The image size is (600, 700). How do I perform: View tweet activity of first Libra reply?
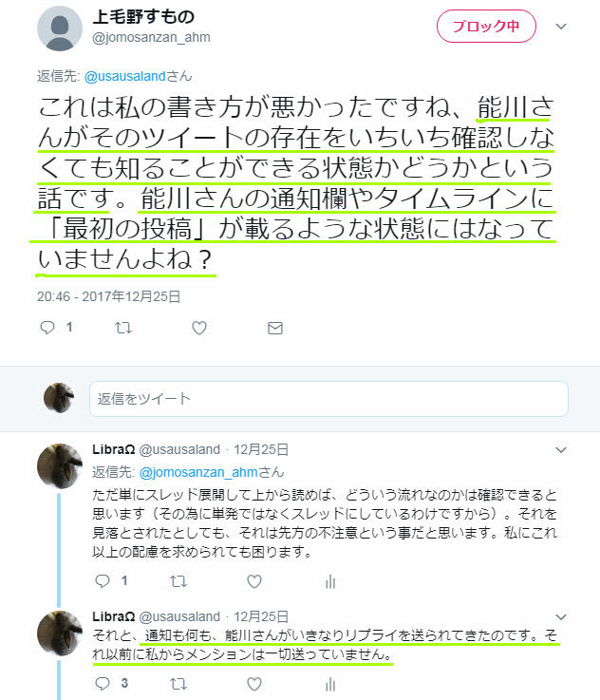[330, 581]
